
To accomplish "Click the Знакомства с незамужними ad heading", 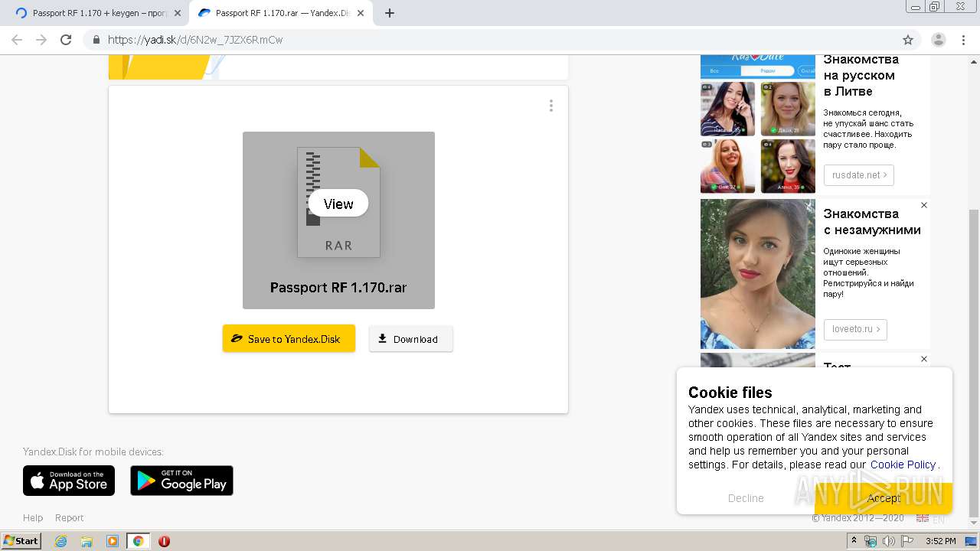I will point(872,222).
